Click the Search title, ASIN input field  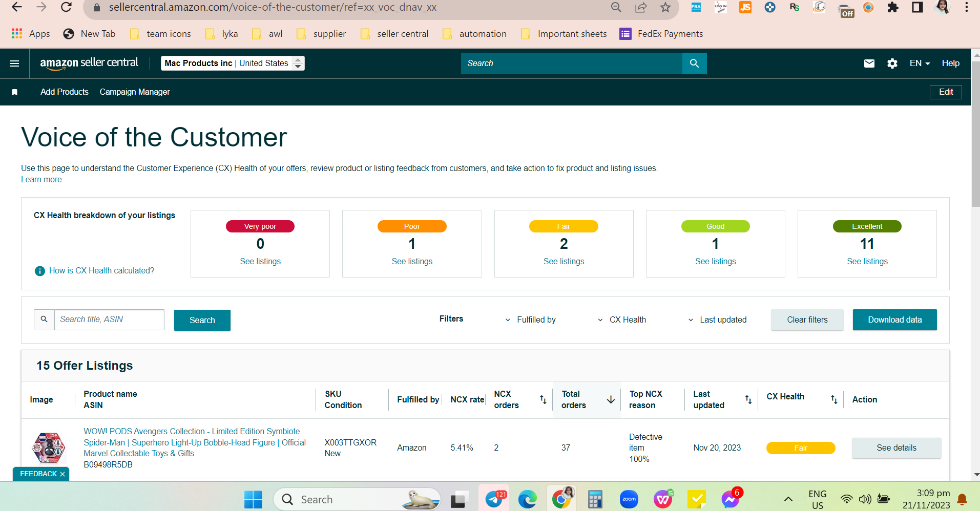109,320
